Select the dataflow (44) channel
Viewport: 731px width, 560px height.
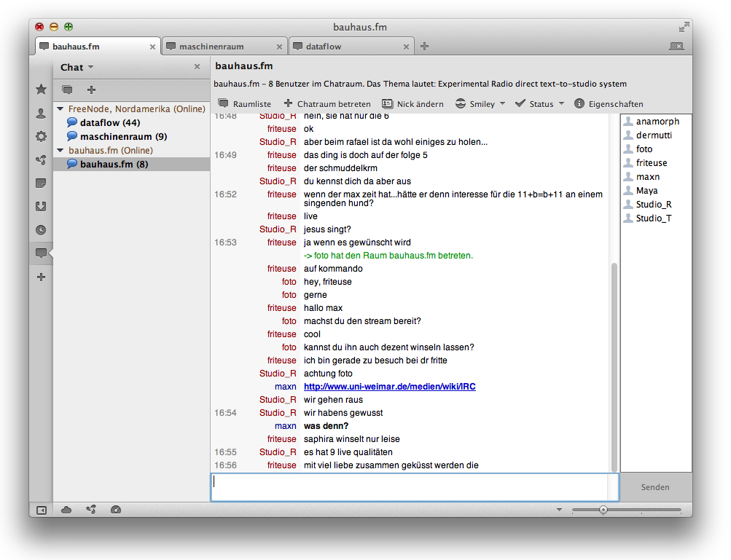click(131, 122)
